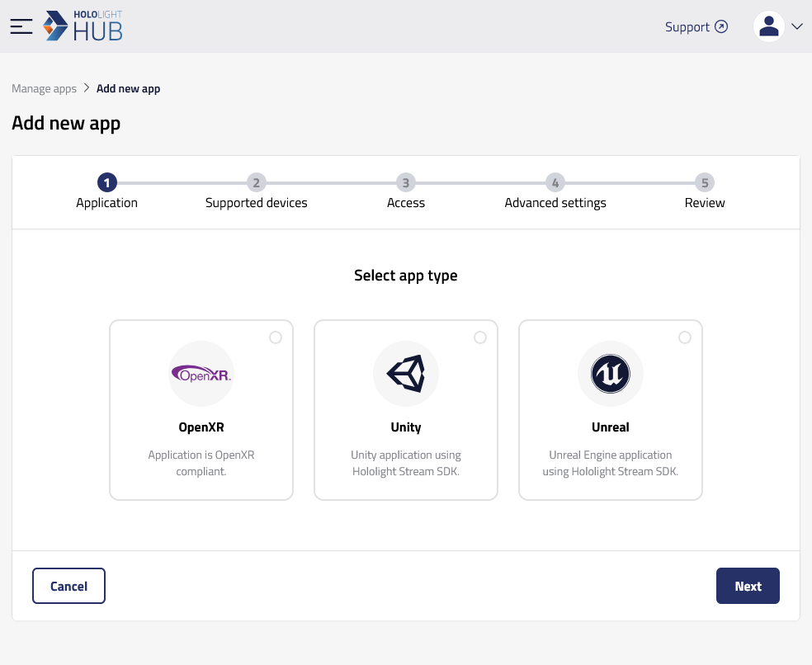
Task: Click the Support external link arrow icon
Action: (721, 26)
